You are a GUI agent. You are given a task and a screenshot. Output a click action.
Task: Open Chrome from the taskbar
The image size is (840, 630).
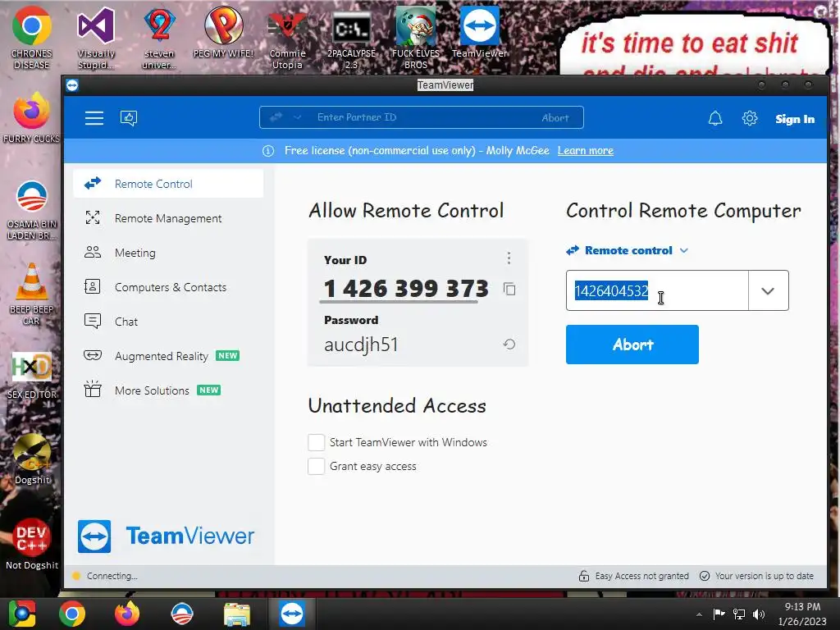point(72,614)
